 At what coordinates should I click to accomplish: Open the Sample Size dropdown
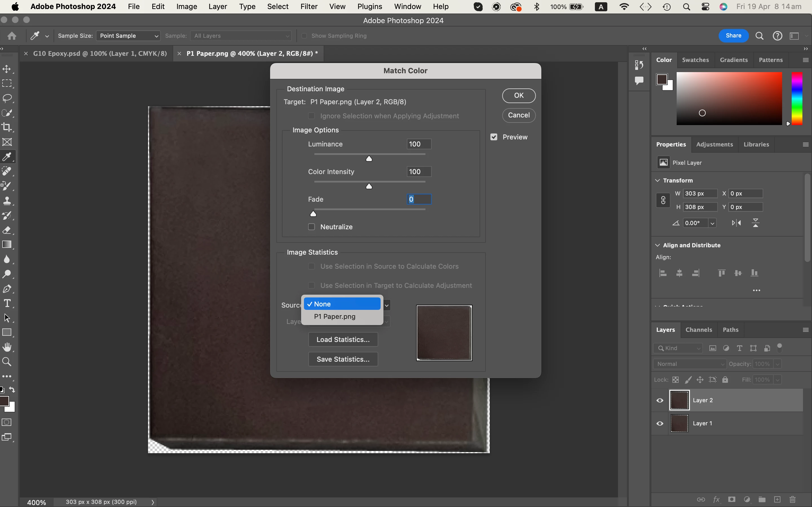coord(128,36)
